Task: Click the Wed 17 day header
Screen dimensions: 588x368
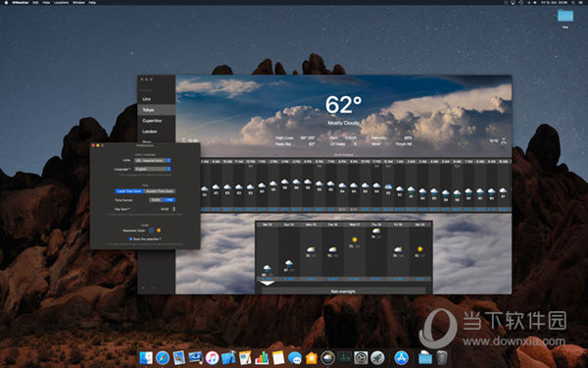Action: coord(355,224)
